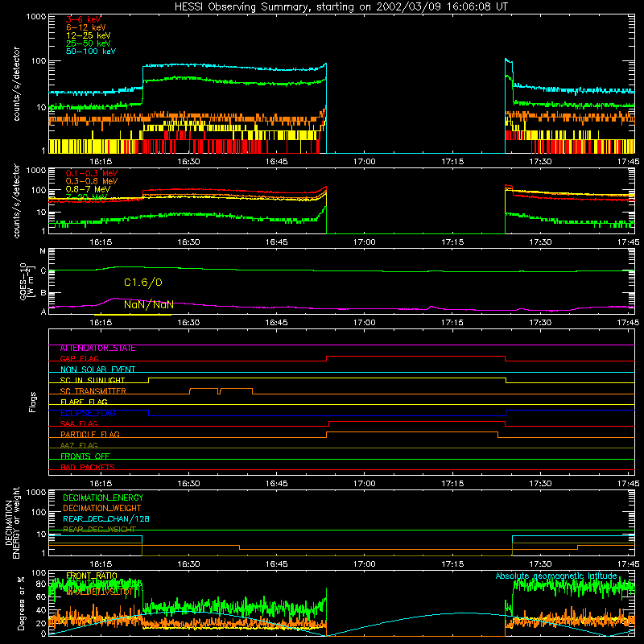Click the 'Flags' vertical axis label
Screen dimensions: 644x644
tap(33, 402)
